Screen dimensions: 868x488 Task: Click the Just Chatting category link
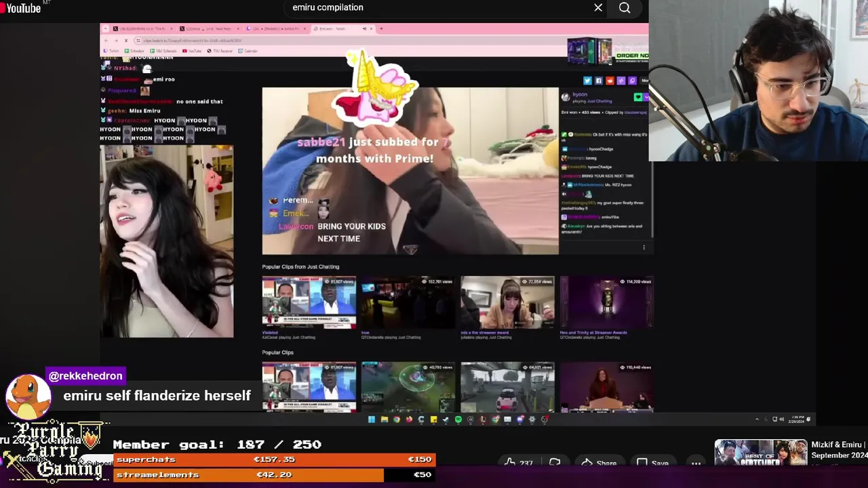(x=600, y=102)
